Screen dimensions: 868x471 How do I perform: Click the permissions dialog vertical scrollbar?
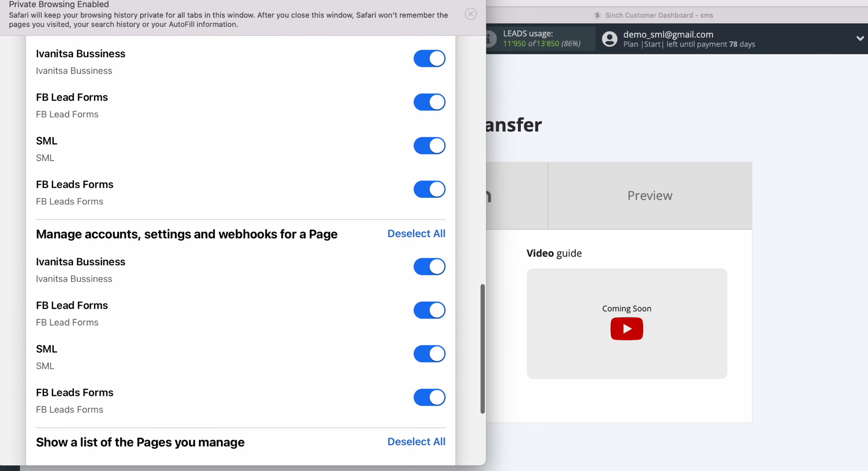click(483, 349)
